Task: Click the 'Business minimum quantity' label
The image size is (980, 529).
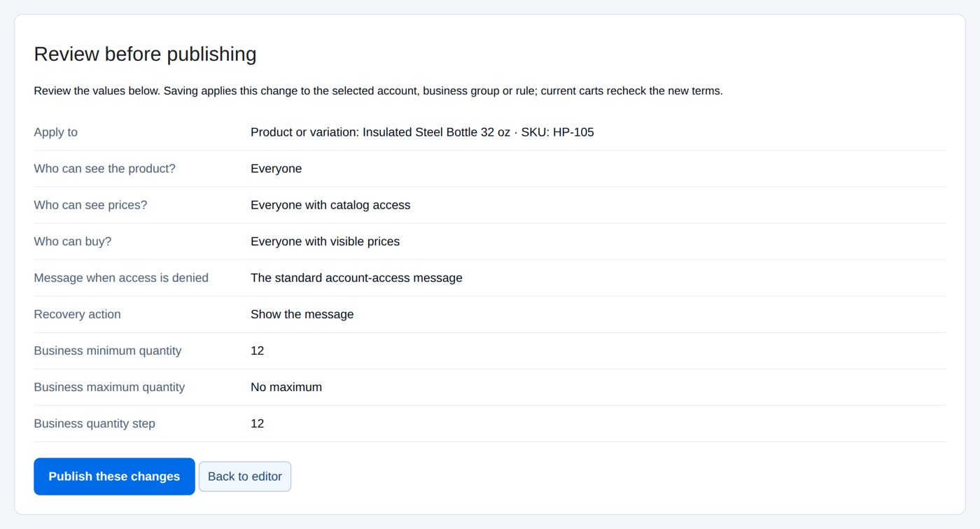Action: (x=108, y=351)
